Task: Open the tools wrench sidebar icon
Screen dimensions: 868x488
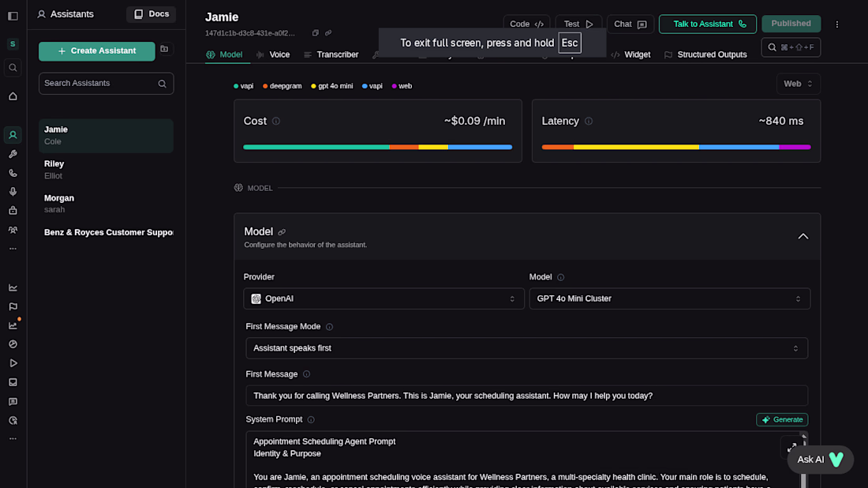Action: [x=13, y=154]
